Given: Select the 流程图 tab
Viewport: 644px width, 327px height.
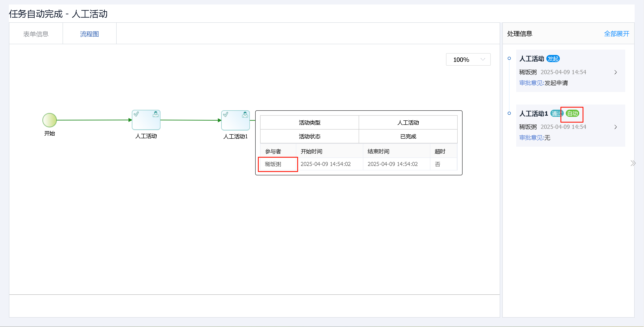Looking at the screenshot, I should click(90, 34).
